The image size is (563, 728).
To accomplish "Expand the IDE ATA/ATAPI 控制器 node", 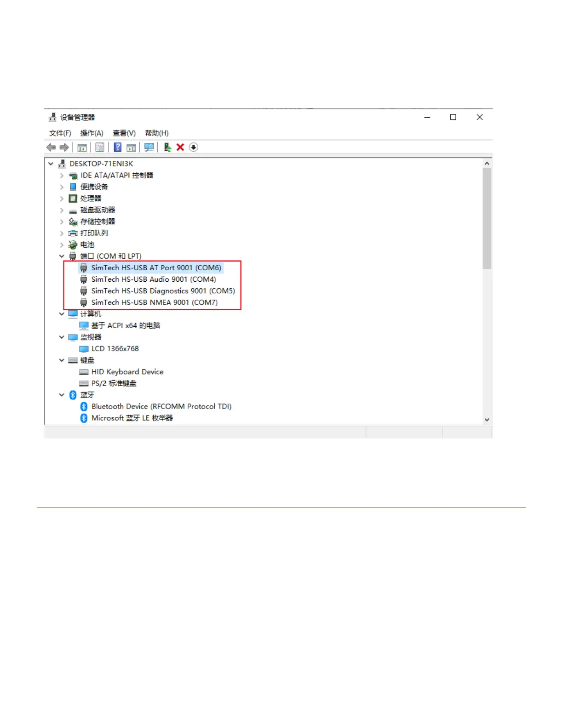I will pyautogui.click(x=62, y=176).
